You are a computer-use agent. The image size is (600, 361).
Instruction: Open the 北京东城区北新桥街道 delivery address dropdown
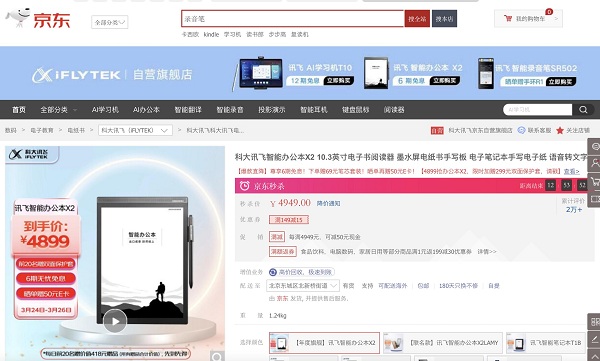(303, 286)
